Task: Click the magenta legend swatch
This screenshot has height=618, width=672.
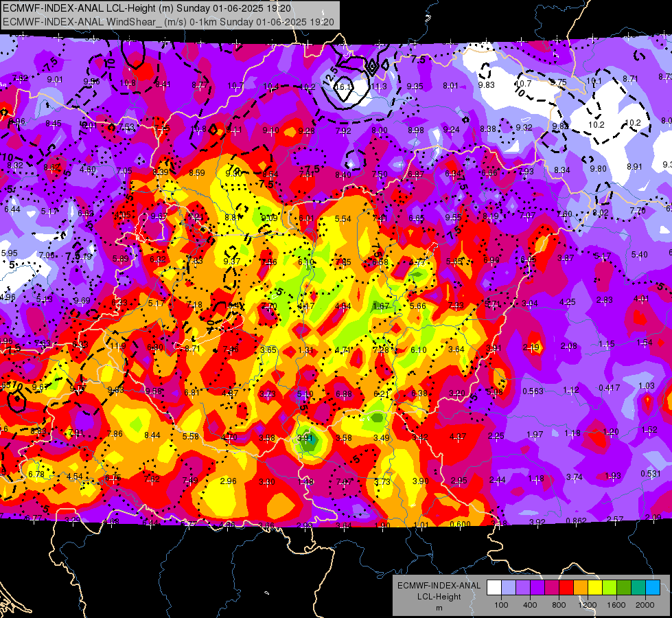Action: point(552,588)
